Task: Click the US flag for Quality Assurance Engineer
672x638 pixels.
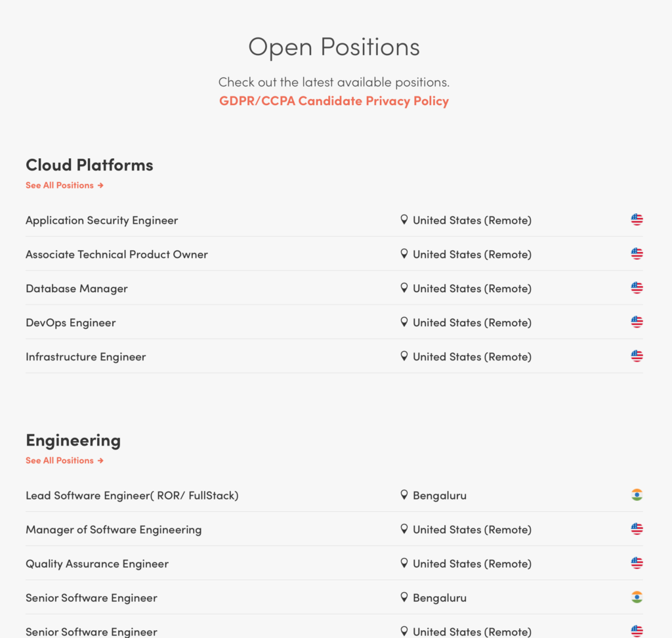Action: (637, 563)
